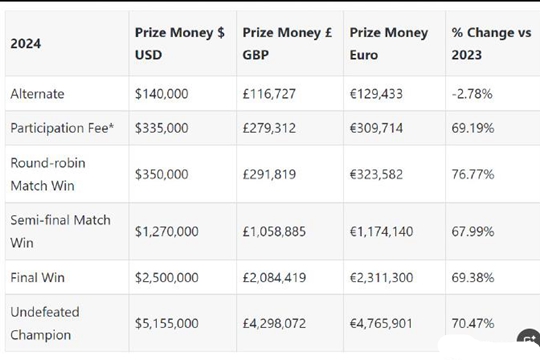Viewport: 540px width, 360px height.
Task: Click the Prize Money Euro column header
Action: 389,44
